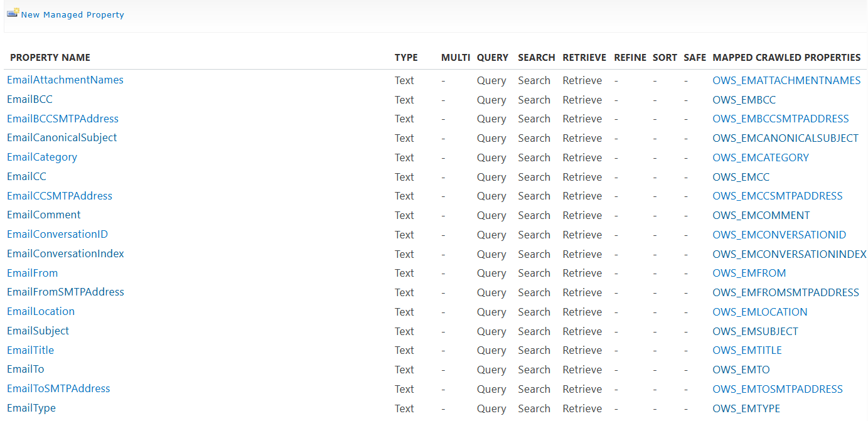Click the Property Name column header
The image size is (868, 421).
[50, 58]
